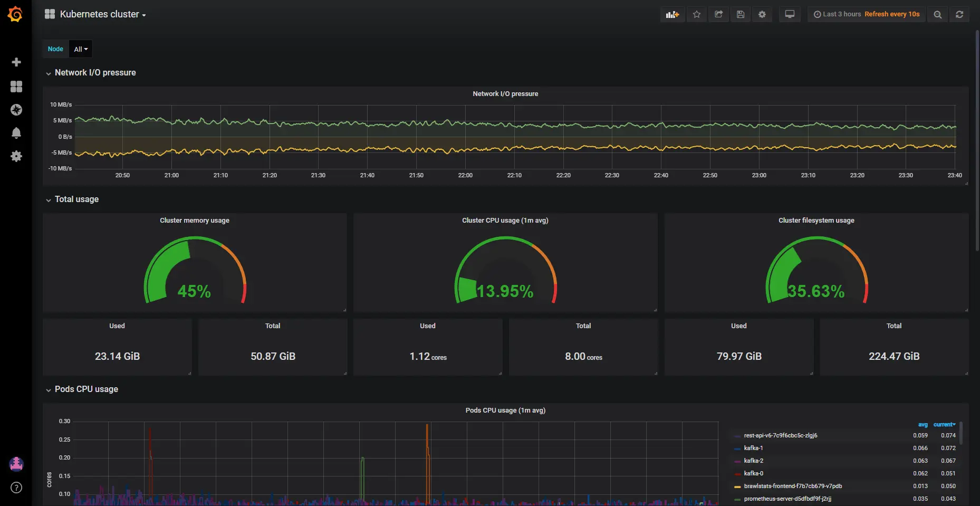Open the Cluster memory usage panel title menu

click(x=195, y=221)
